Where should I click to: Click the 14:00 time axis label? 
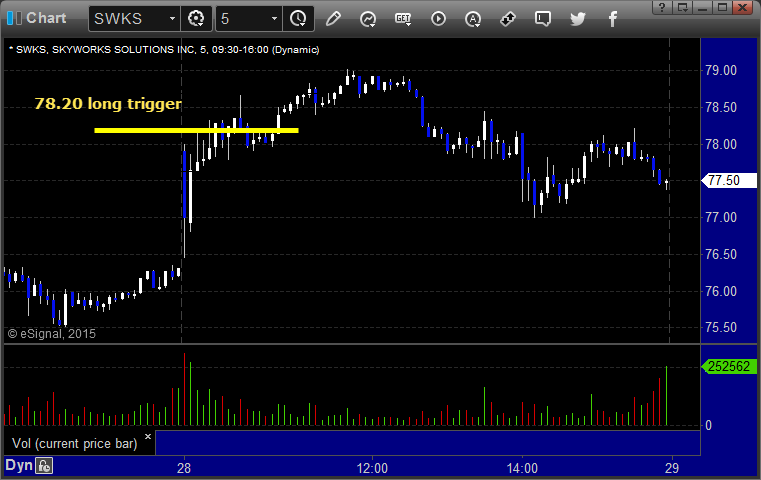point(522,468)
